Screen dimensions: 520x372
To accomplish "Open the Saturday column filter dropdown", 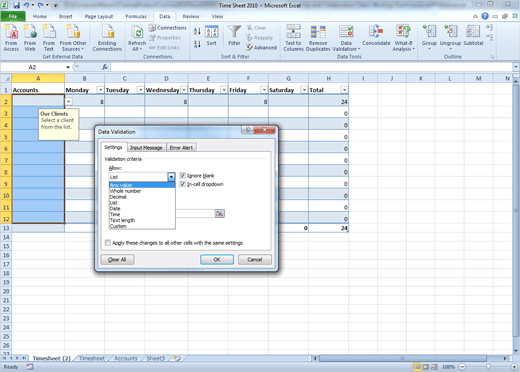I will 304,90.
